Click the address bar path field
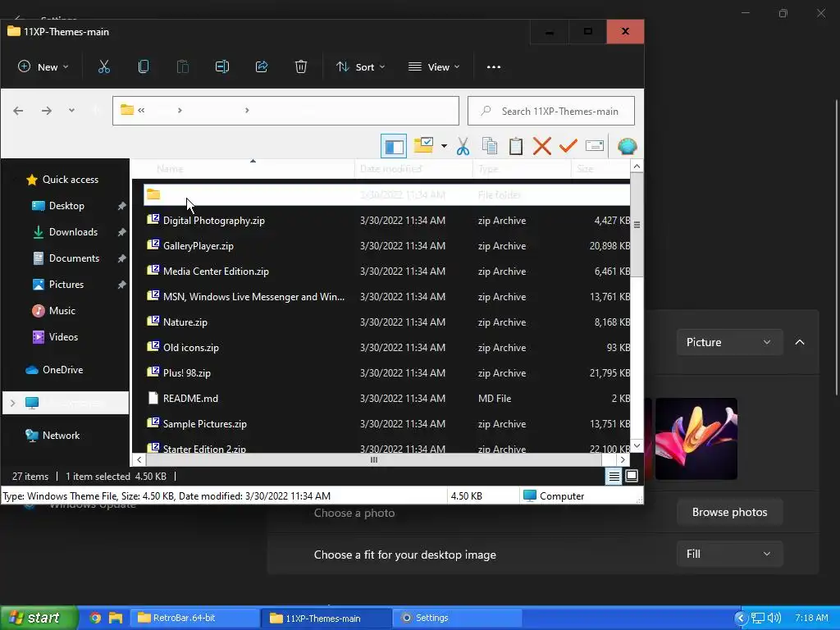Viewport: 840px width, 630px height. tap(285, 111)
